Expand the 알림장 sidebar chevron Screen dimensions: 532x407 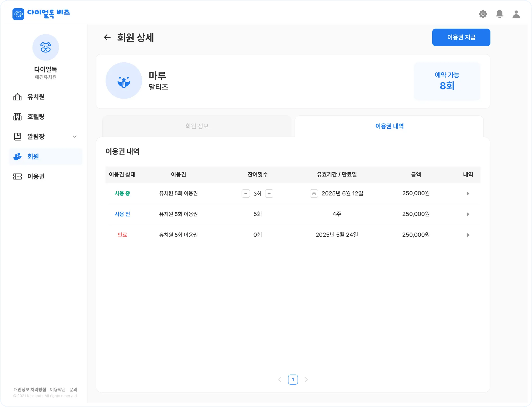(x=75, y=137)
